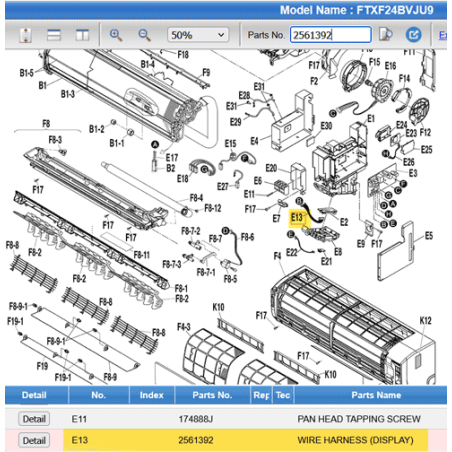Click the search parts number icon
Screen dimensions: 452x452
tap(386, 35)
